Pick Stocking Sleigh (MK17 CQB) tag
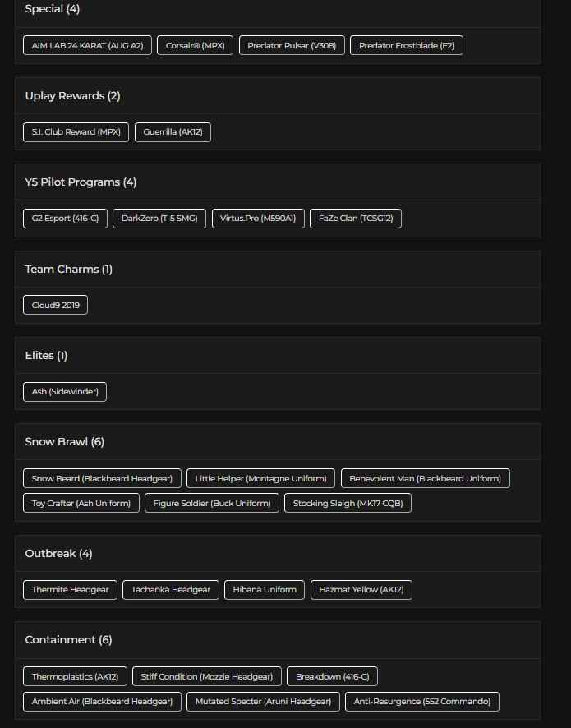The height and width of the screenshot is (728, 571). pyautogui.click(x=348, y=503)
